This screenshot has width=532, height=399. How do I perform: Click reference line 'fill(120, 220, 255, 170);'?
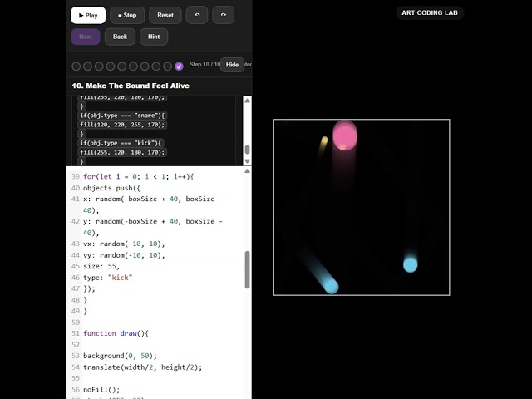[x=122, y=125]
